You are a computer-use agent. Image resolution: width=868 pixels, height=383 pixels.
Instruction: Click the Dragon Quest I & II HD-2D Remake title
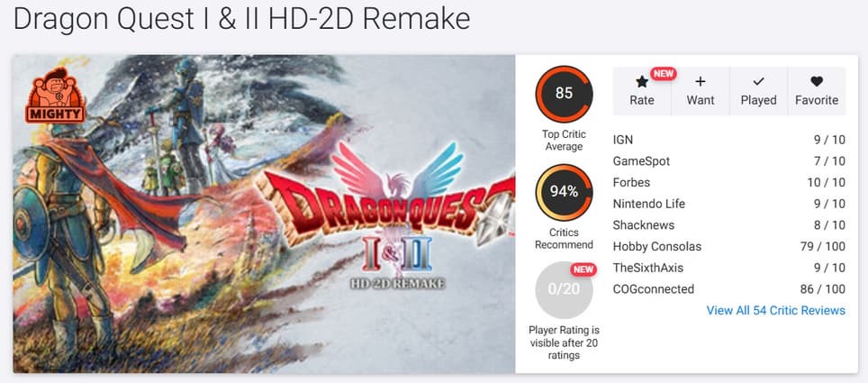point(242,19)
